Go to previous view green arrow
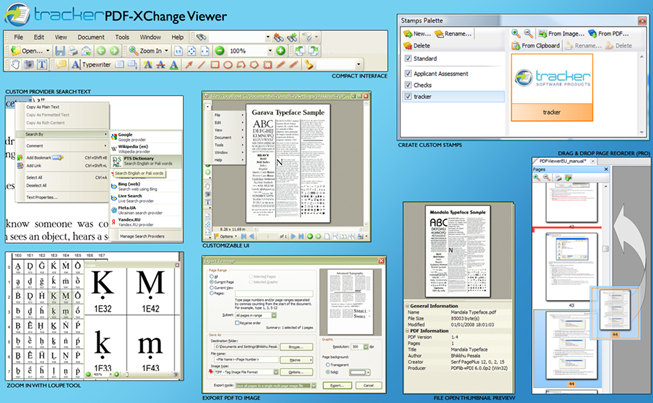This screenshot has width=653, height=403. click(101, 51)
